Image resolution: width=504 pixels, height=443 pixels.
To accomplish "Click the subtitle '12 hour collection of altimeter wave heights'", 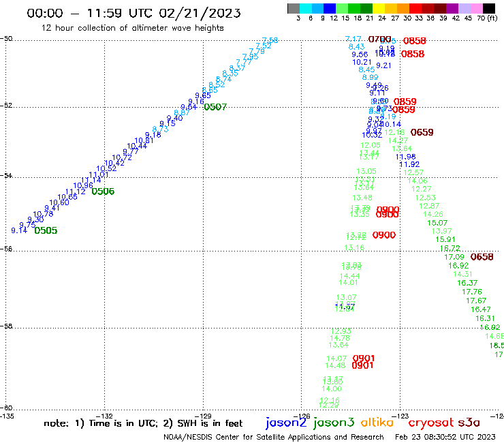I will point(132,28).
